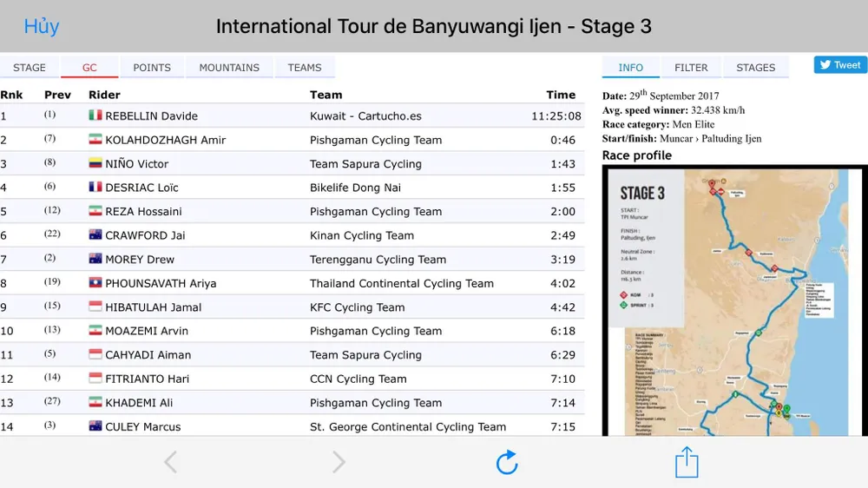This screenshot has height=488, width=868.
Task: Open the share sheet icon
Action: [x=687, y=462]
